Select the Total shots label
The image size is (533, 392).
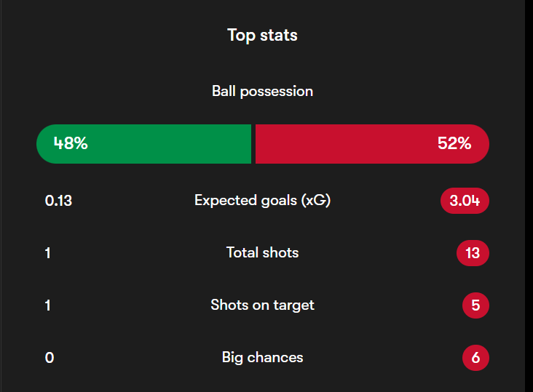pos(262,253)
